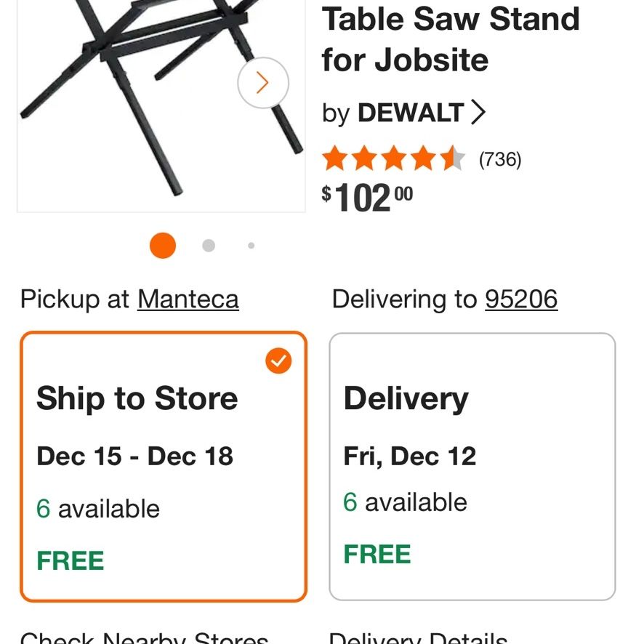
Task: Select the second gray carousel dot
Action: pos(209,245)
